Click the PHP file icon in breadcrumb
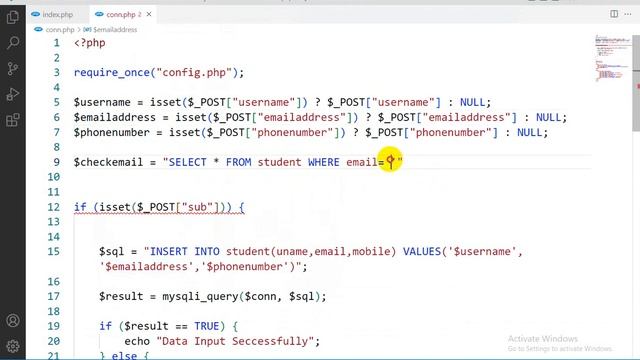This screenshot has width=640, height=360. tap(38, 29)
